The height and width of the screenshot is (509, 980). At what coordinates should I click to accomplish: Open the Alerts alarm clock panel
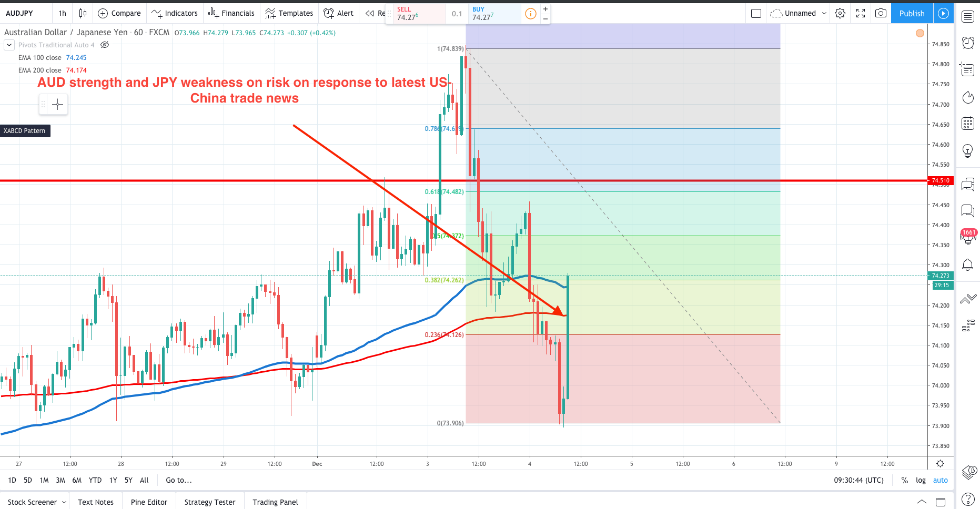[x=968, y=43]
